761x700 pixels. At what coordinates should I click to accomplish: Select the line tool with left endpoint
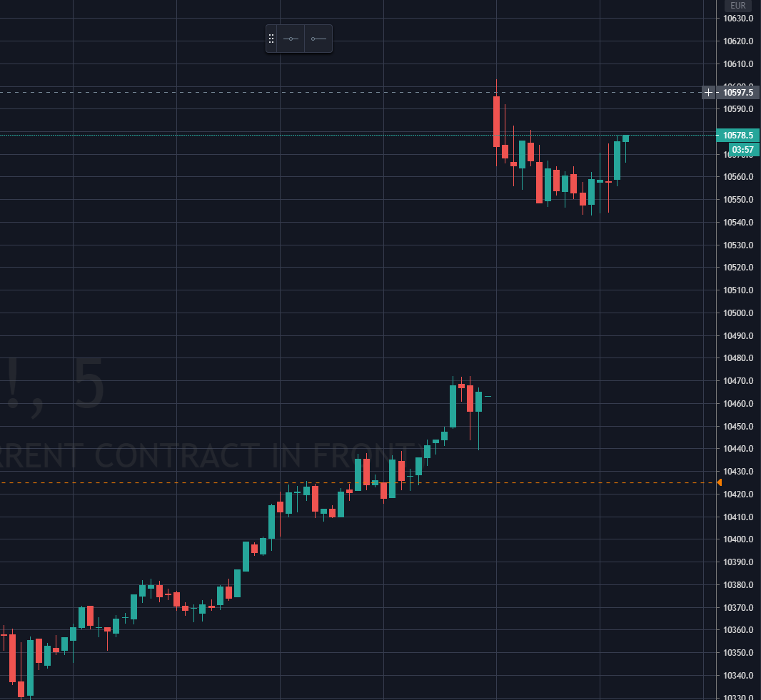pos(318,39)
